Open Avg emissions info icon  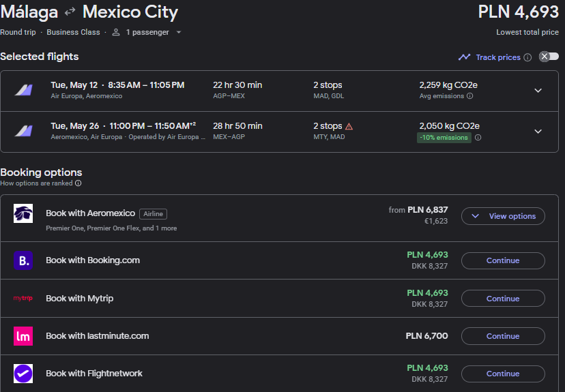pos(470,95)
